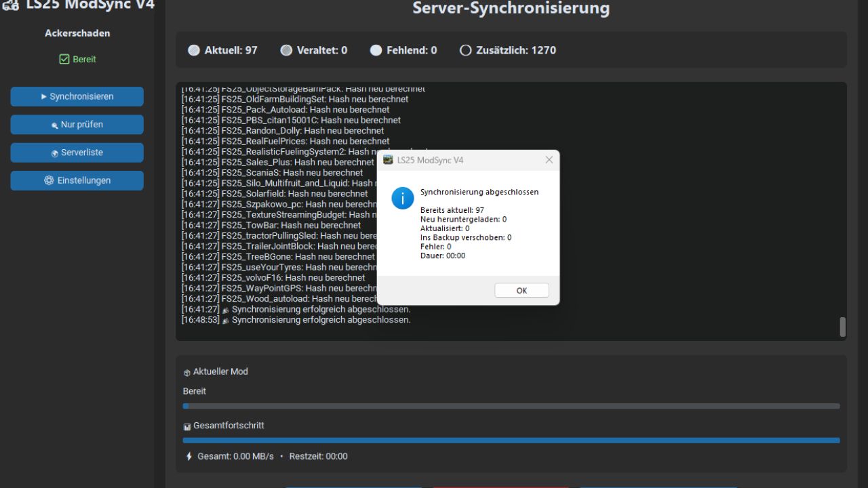Select the Aktuell: 97 indicator
The width and height of the screenshot is (868, 488).
(222, 50)
